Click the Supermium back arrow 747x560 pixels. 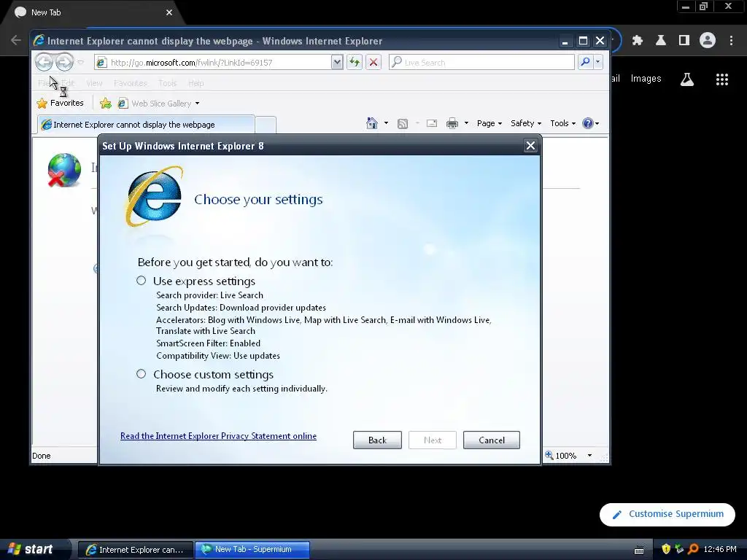[x=16, y=40]
